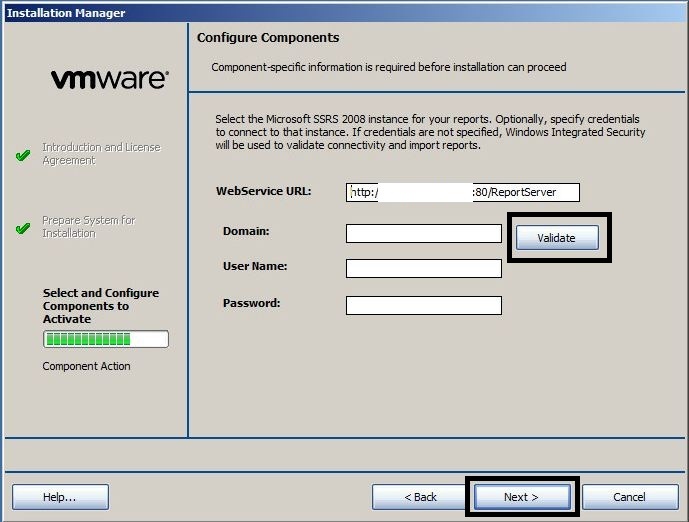This screenshot has height=522, width=689.
Task: Click checkmark beside Introduction and License Agreement
Action: click(x=24, y=156)
